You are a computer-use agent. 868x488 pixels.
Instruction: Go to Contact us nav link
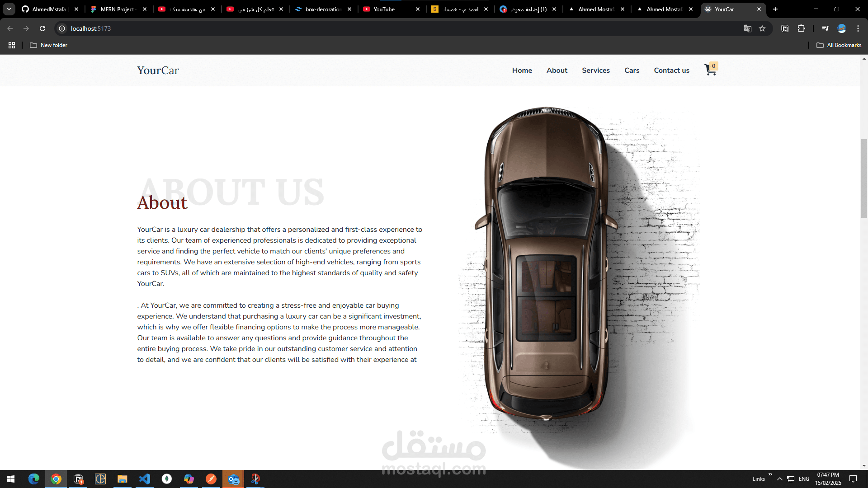point(671,70)
